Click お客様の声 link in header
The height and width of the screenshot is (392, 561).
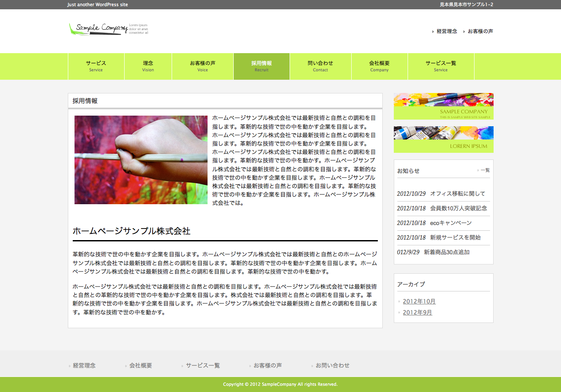click(480, 31)
